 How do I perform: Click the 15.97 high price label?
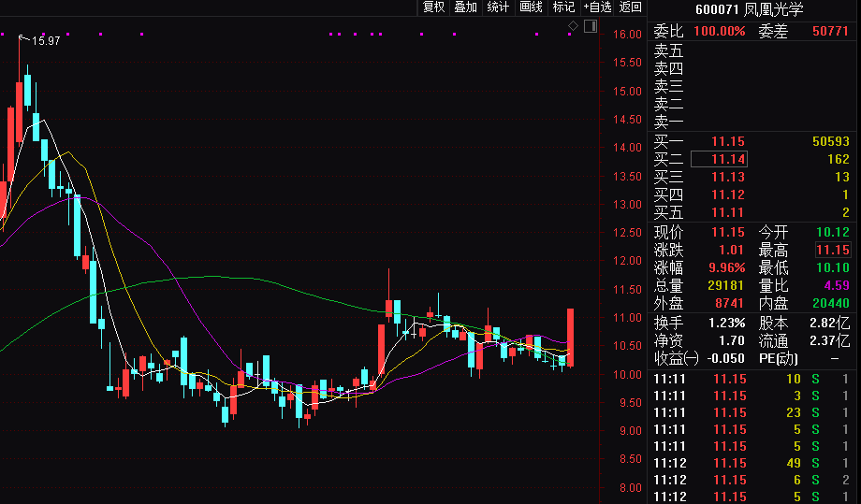click(x=46, y=41)
